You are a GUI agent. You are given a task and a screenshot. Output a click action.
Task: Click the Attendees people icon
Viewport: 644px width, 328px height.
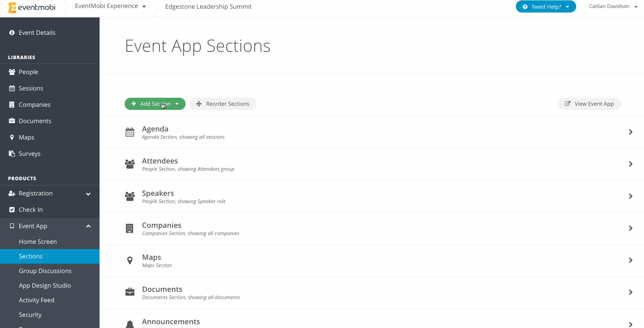(130, 164)
